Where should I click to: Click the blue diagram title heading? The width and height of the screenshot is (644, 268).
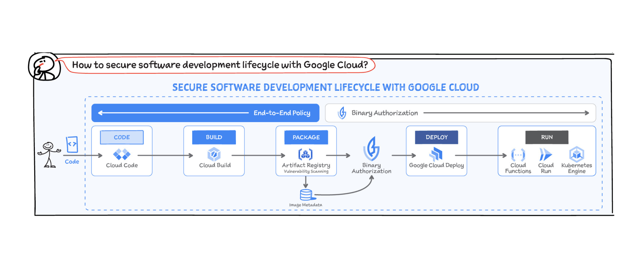tap(326, 87)
